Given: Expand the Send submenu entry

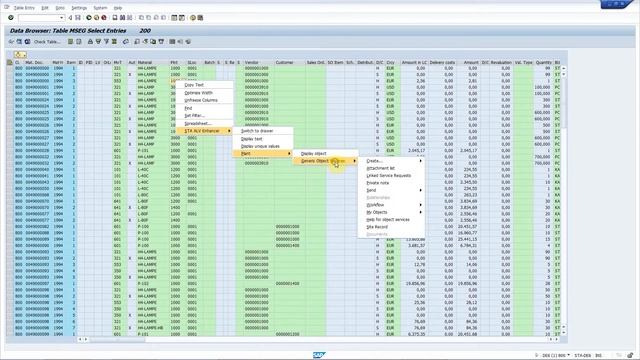Looking at the screenshot, I should pyautogui.click(x=391, y=190).
